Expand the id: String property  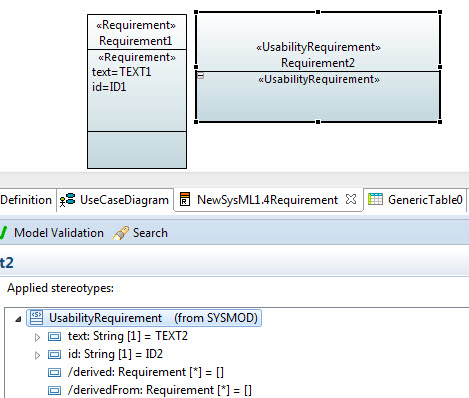[37, 355]
